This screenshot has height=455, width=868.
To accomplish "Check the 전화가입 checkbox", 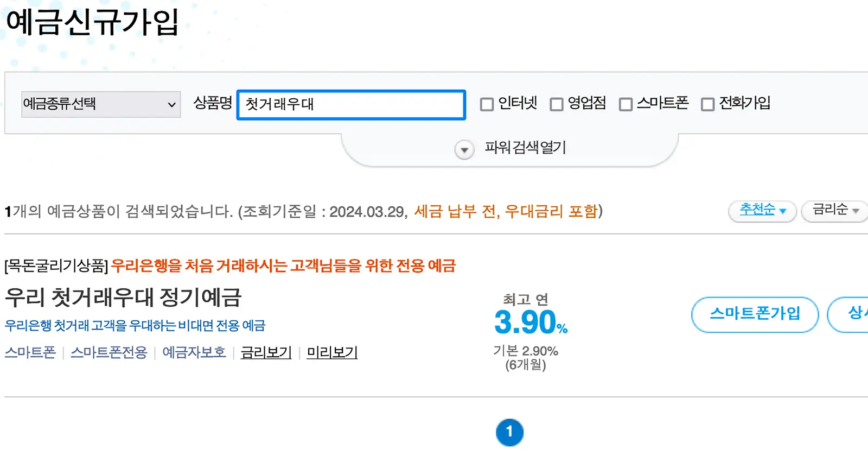I will point(708,104).
